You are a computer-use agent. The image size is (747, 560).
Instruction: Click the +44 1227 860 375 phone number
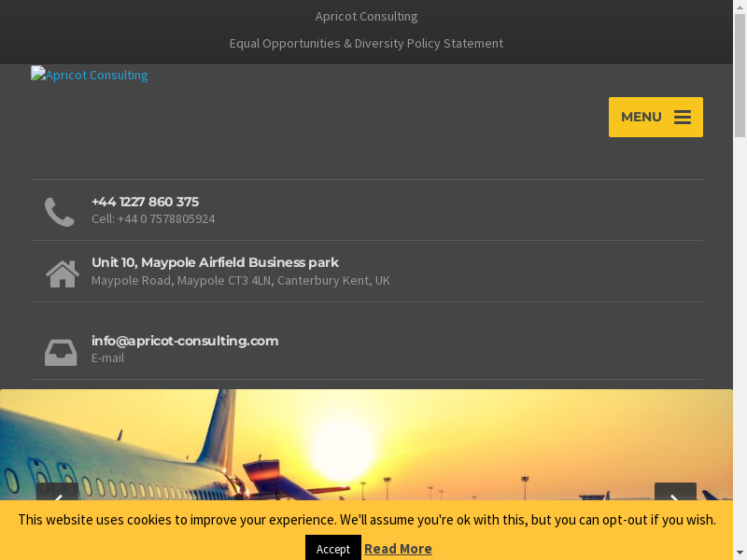[146, 202]
